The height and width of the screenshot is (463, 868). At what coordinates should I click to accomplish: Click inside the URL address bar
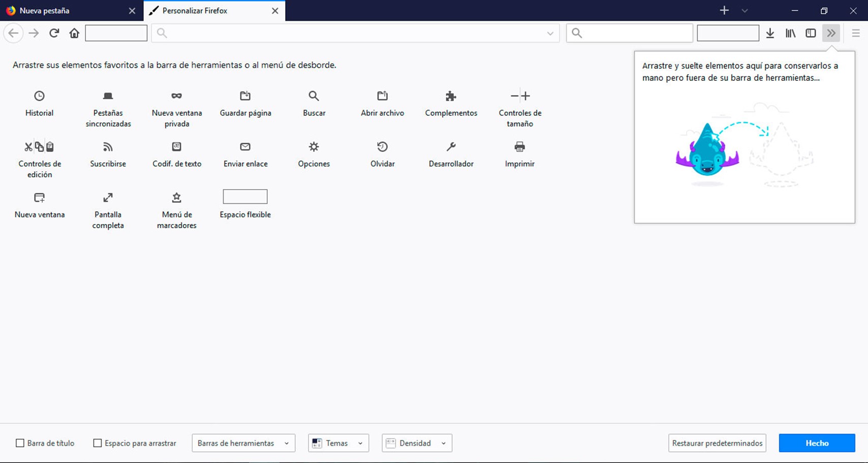pos(355,33)
